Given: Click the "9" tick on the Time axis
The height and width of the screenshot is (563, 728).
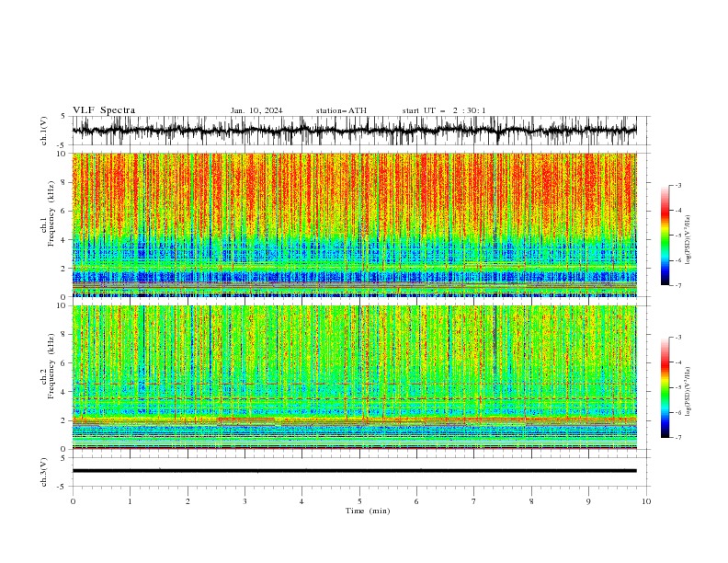Looking at the screenshot, I should 588,501.
